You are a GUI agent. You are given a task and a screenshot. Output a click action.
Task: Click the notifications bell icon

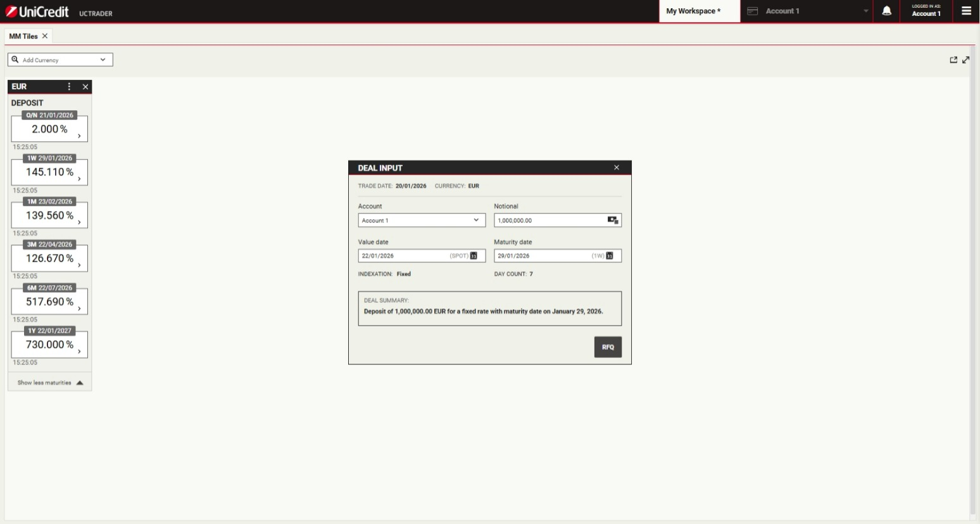pos(886,11)
